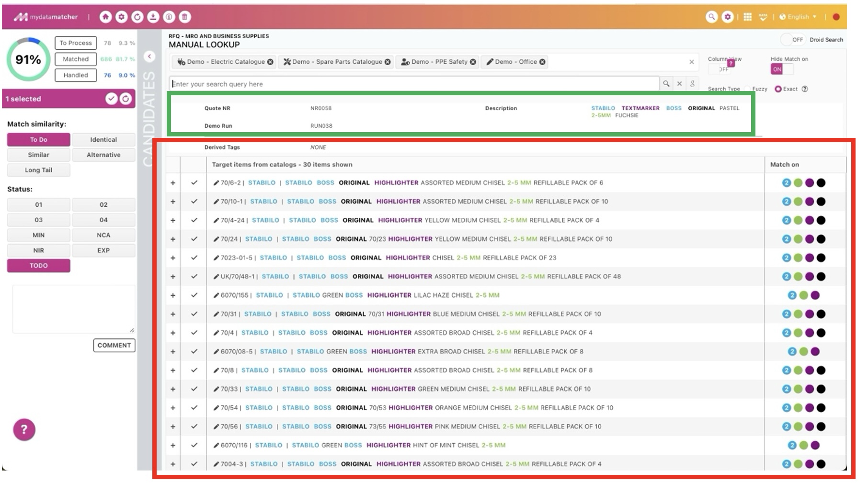Remove the Demo - Electric Catalogue tag
868x493 pixels.
coord(270,62)
